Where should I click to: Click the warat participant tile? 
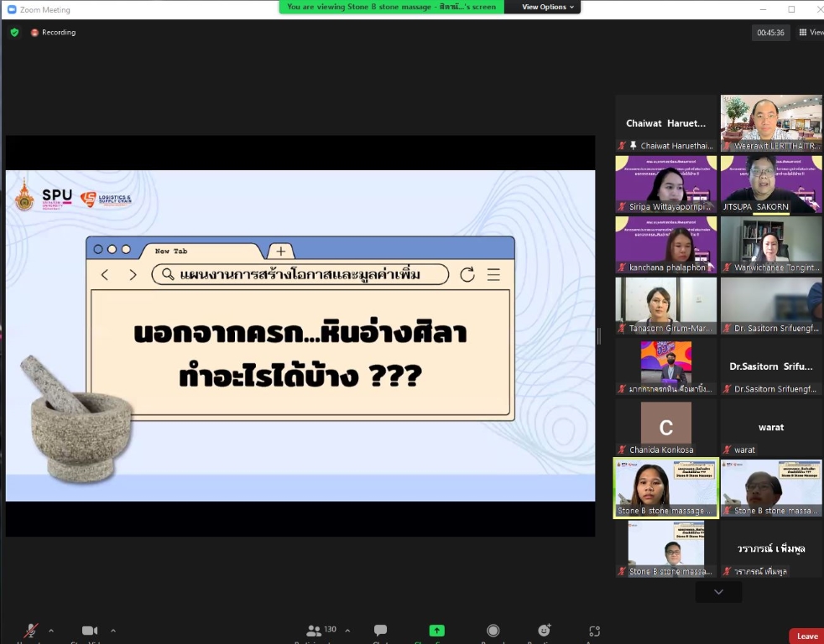point(771,428)
